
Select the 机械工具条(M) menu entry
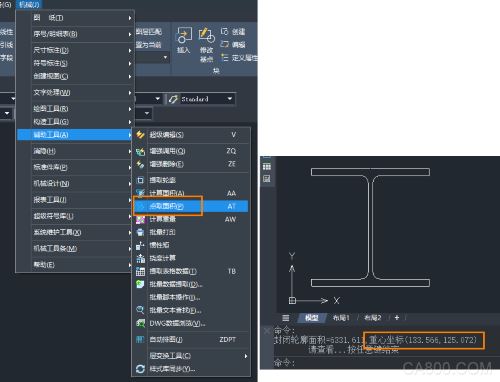[74, 249]
